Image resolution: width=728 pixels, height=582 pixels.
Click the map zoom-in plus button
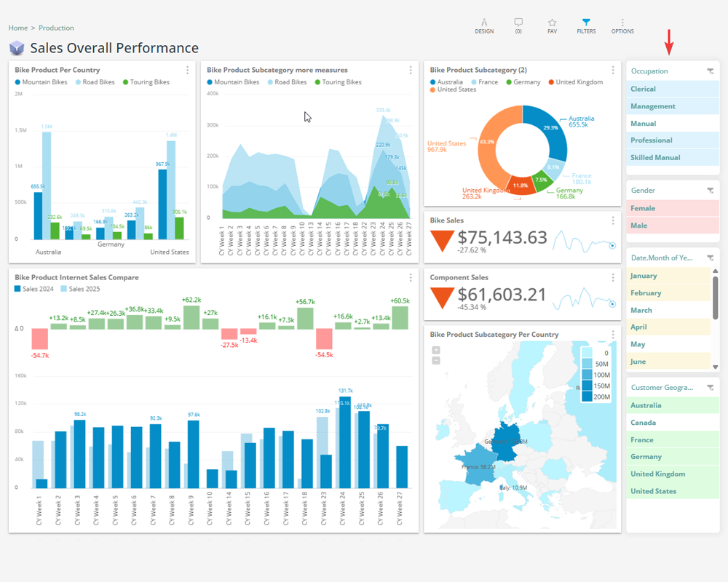point(436,350)
